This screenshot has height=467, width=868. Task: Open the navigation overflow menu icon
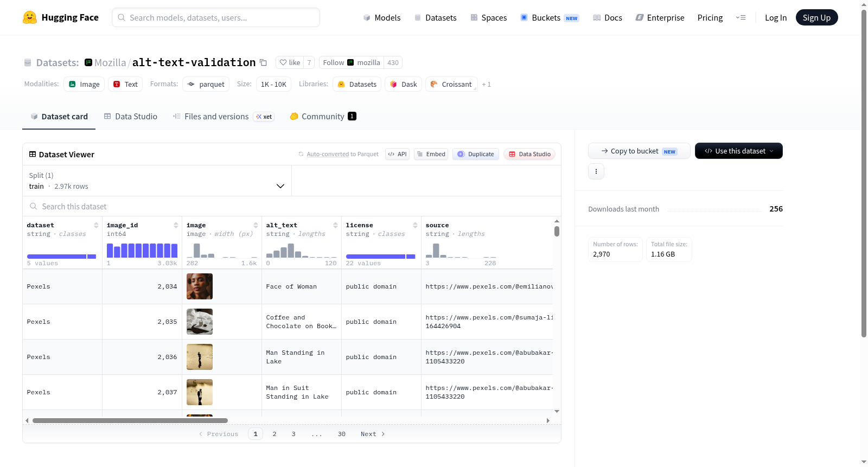[741, 18]
